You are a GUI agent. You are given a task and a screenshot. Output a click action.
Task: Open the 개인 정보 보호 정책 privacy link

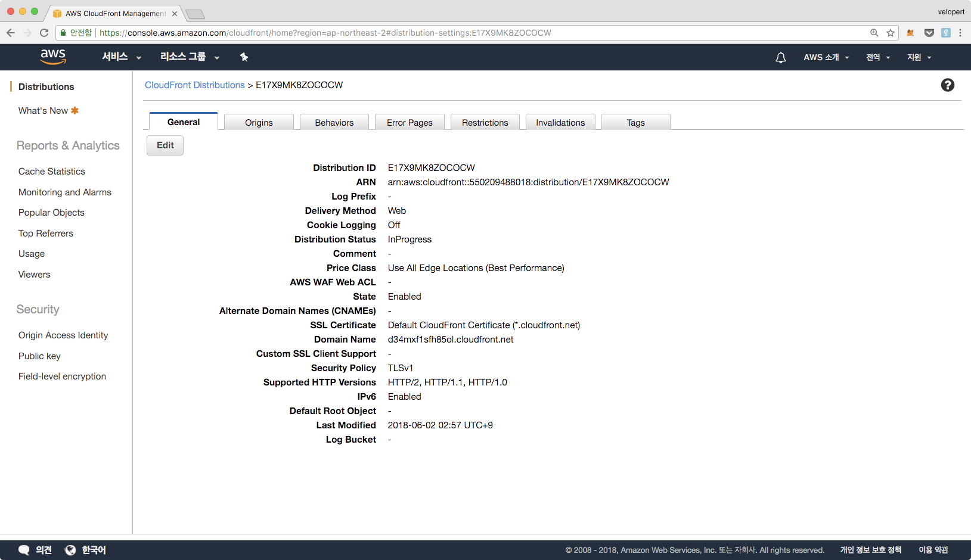pyautogui.click(x=871, y=550)
